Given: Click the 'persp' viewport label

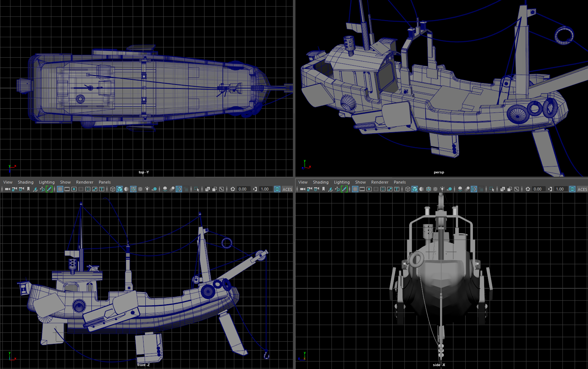Looking at the screenshot, I should click(439, 172).
